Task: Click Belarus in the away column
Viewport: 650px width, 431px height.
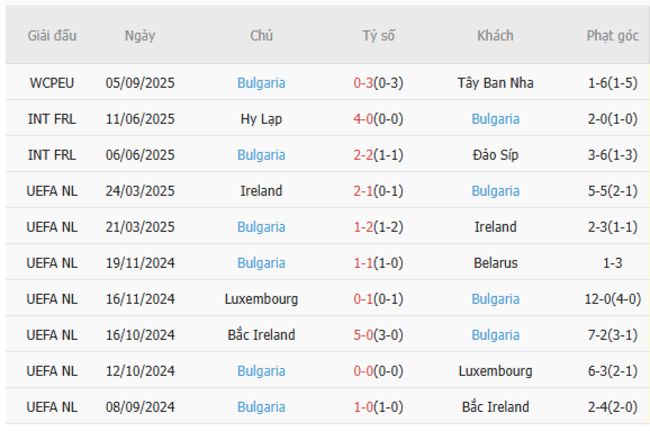Action: 495,263
